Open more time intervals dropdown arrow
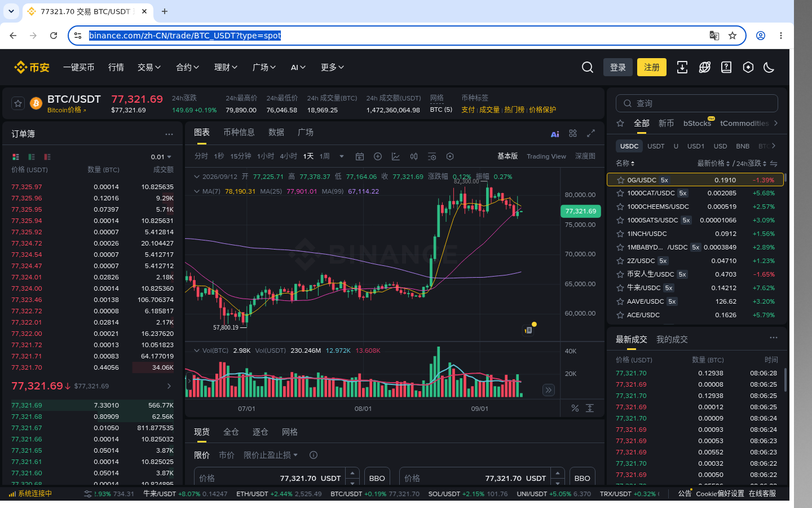 click(x=342, y=156)
